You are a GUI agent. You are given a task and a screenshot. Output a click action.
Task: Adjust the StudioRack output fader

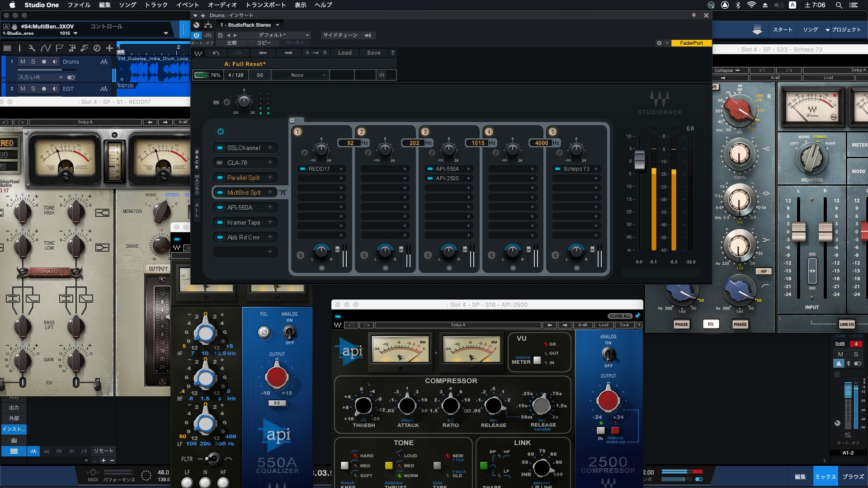tap(640, 161)
